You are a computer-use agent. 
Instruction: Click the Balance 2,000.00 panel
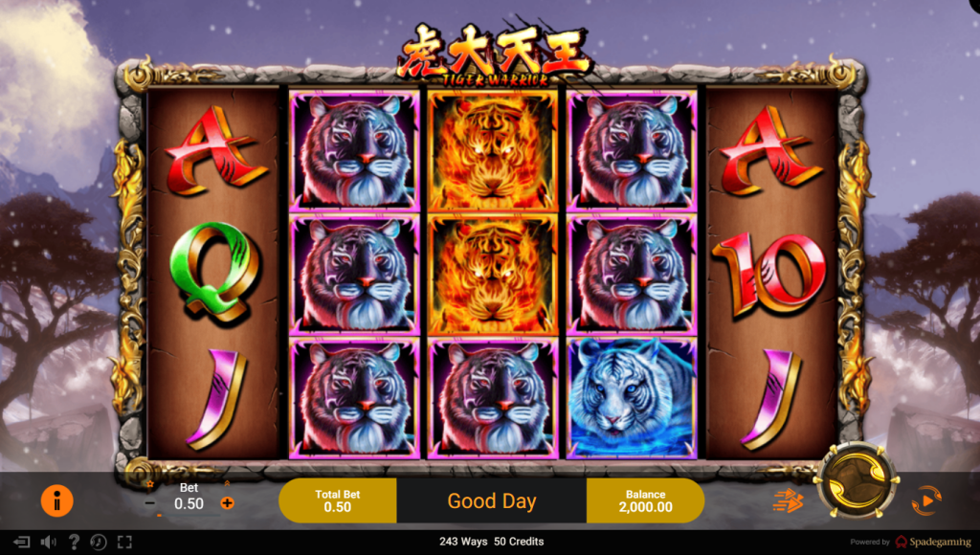click(646, 500)
